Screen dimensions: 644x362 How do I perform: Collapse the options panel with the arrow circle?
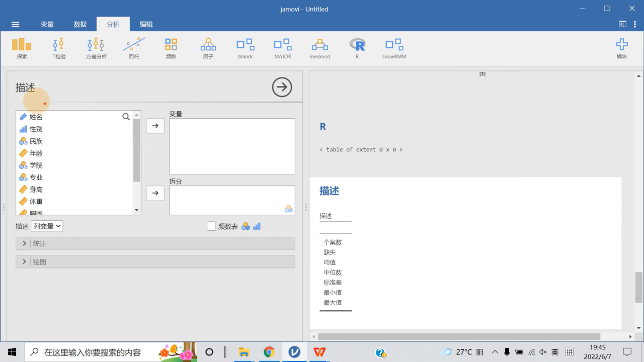tap(282, 87)
